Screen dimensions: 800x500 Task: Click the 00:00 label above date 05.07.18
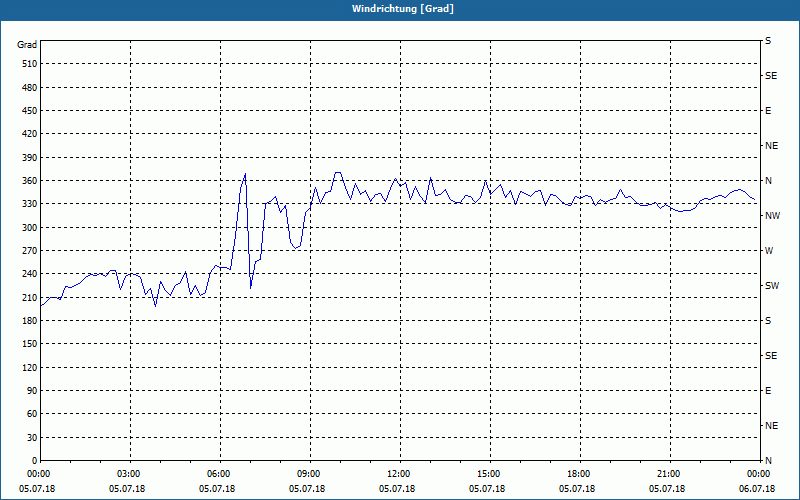click(x=38, y=474)
